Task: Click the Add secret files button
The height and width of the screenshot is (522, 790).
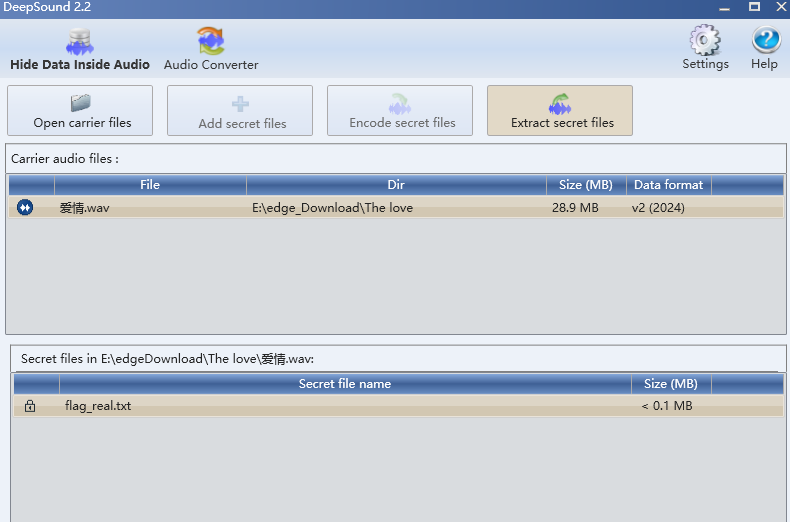Action: [x=240, y=110]
